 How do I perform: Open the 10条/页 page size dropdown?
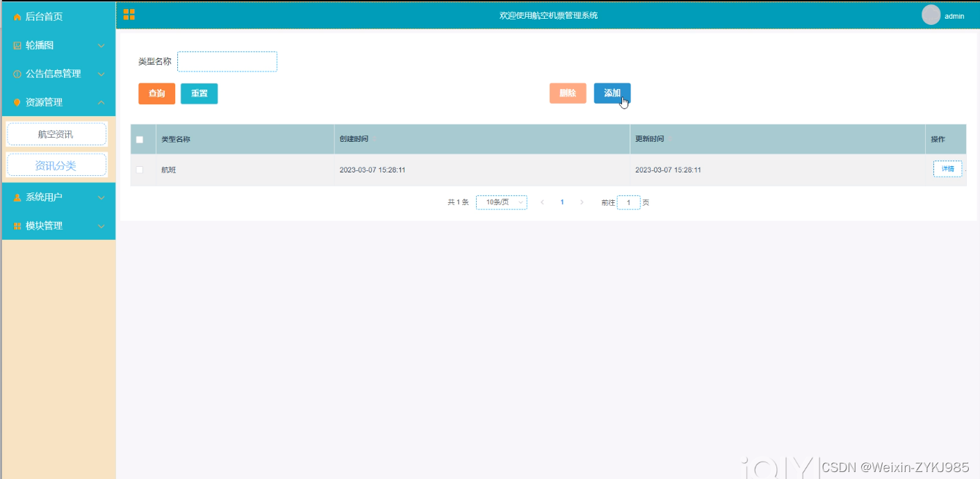coord(501,202)
